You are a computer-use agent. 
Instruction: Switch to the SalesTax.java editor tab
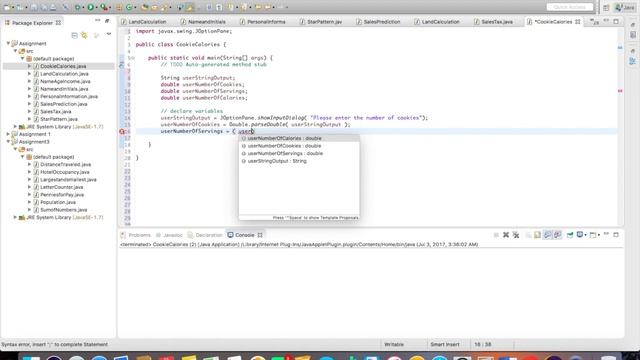pyautogui.click(x=497, y=22)
